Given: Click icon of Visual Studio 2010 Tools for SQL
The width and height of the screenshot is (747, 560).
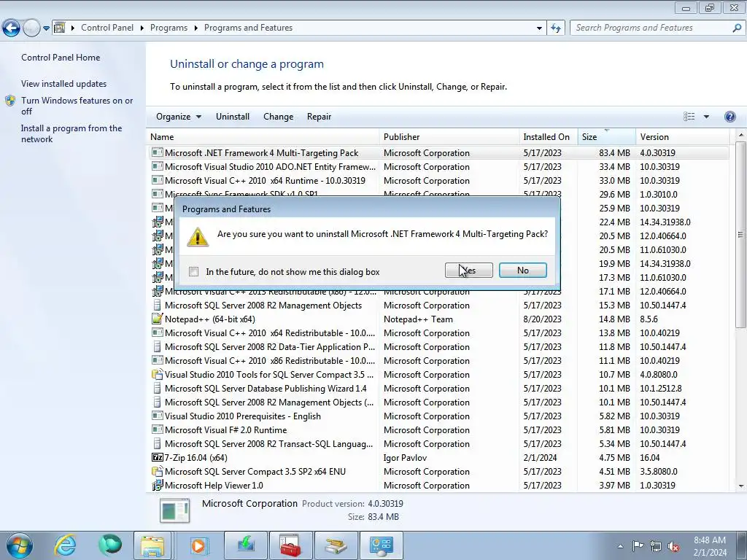Looking at the screenshot, I should [158, 374].
